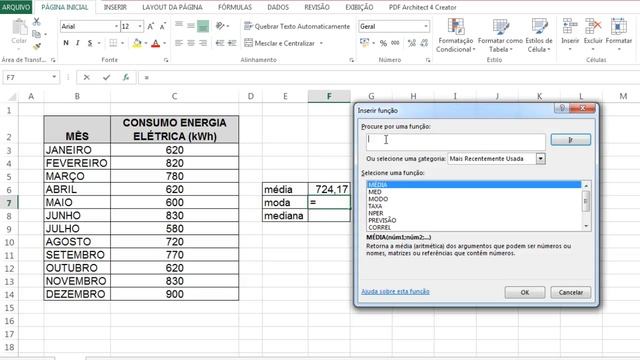The image size is (640, 360).
Task: Switch to LAYOUT DA PÁGINA tab
Action: 172,7
